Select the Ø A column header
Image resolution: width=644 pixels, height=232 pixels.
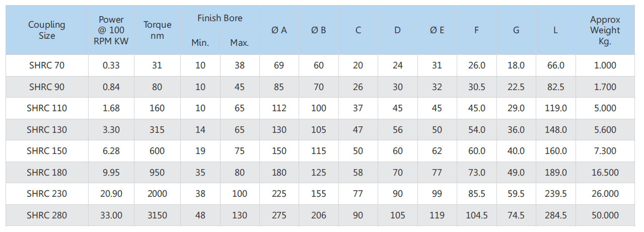click(x=279, y=30)
